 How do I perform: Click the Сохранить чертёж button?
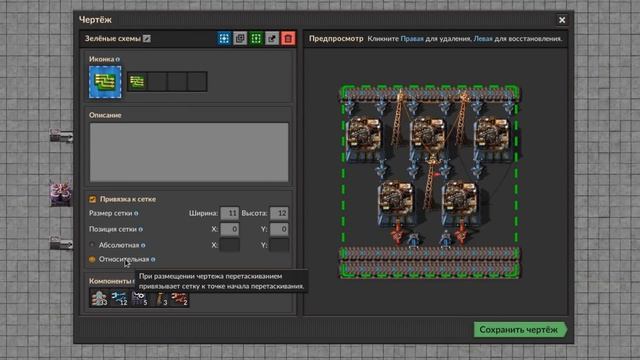click(520, 329)
